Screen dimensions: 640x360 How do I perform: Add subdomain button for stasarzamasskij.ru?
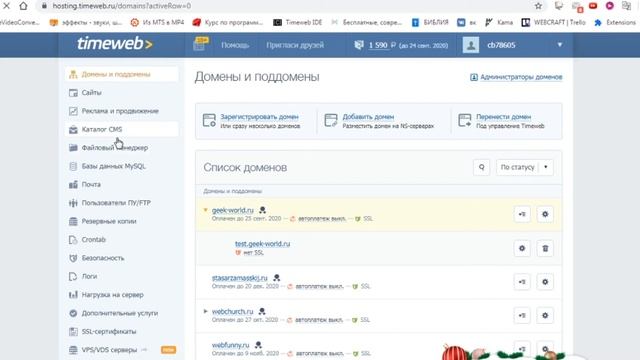coord(522,282)
